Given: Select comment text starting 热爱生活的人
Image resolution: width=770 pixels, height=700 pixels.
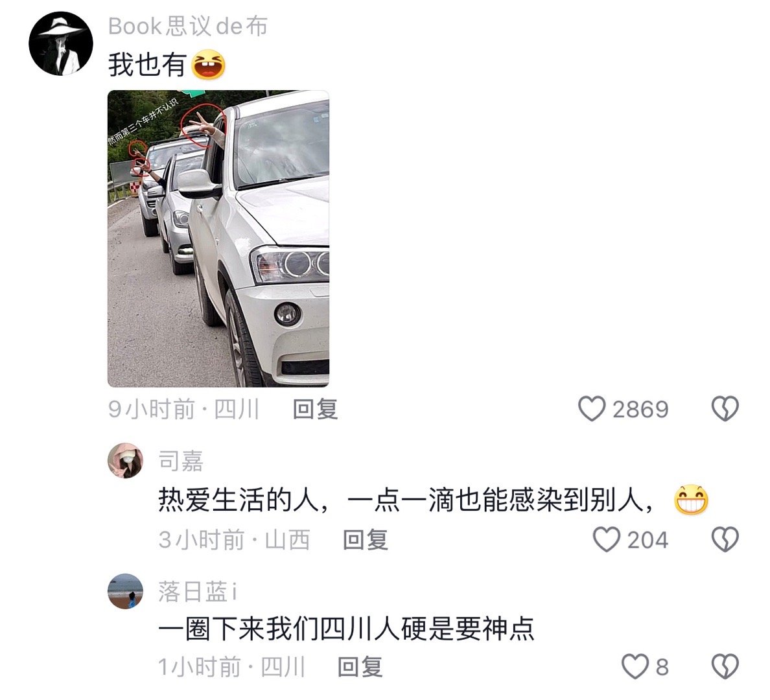Looking at the screenshot, I should [x=406, y=500].
